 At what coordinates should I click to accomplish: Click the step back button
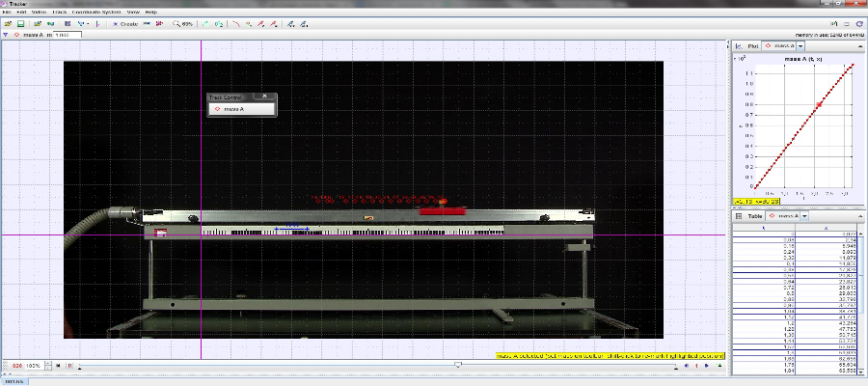coord(687,366)
